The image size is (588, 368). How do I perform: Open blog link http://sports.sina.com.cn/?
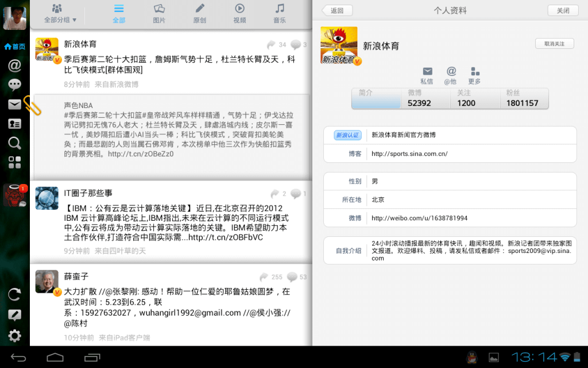(x=409, y=154)
